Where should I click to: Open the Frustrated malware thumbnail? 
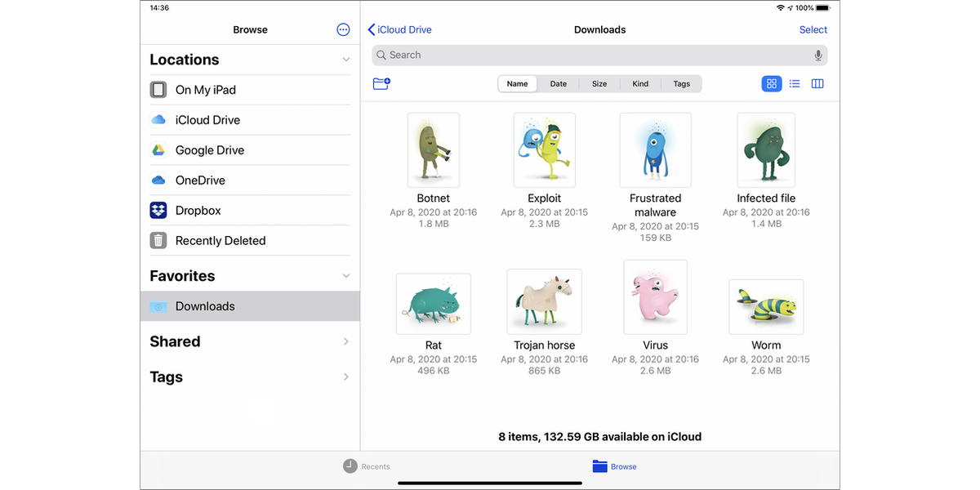pyautogui.click(x=656, y=150)
